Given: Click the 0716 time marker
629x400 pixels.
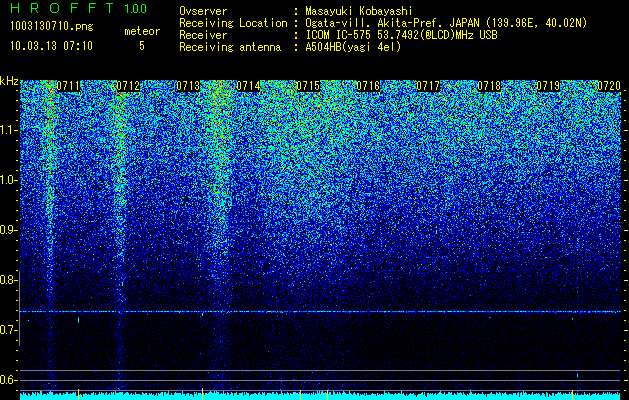Looking at the screenshot, I should coord(368,86).
